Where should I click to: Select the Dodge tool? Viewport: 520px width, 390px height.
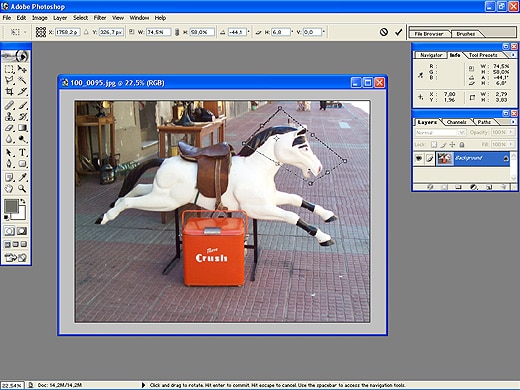click(x=22, y=139)
